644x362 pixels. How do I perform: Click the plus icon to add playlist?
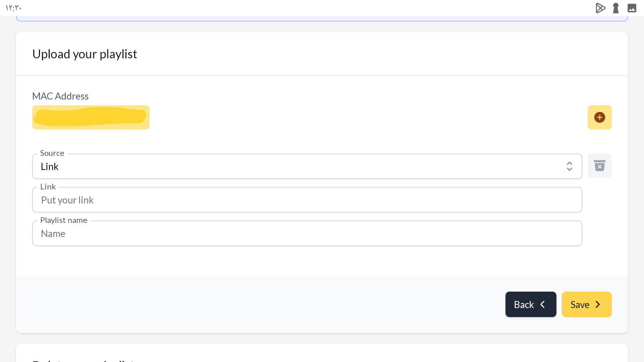(x=599, y=117)
